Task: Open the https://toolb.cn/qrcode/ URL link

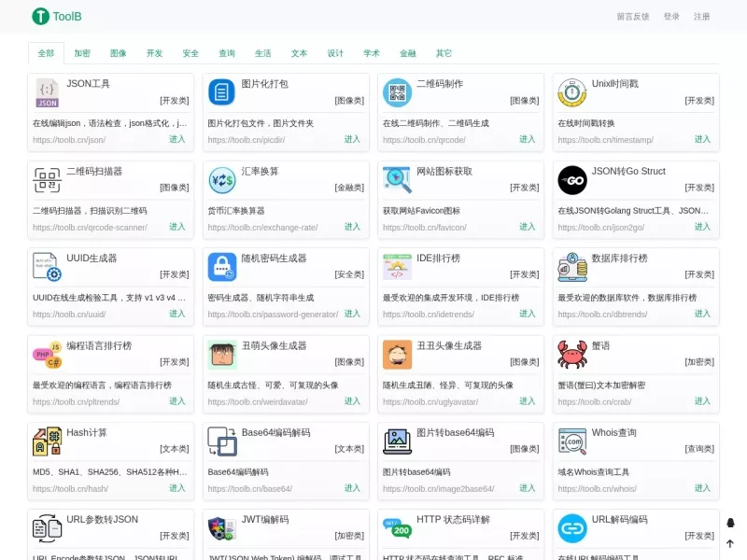Action: pos(424,140)
